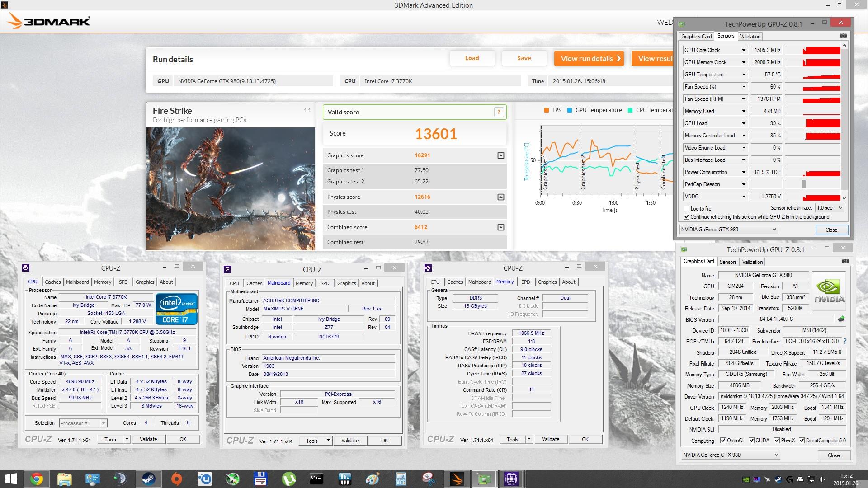Toggle OpenCL checkbox in GPU-Z
Image resolution: width=868 pixels, height=488 pixels.
click(x=723, y=441)
